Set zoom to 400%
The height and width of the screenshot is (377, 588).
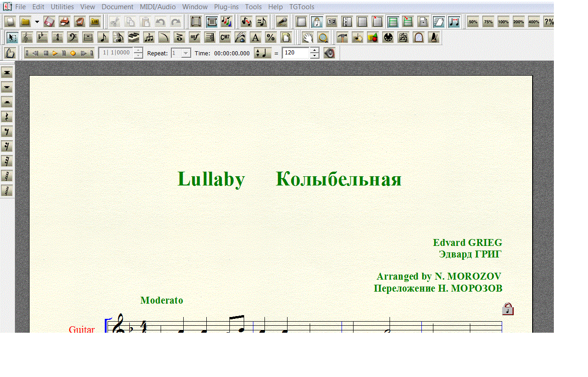click(534, 22)
